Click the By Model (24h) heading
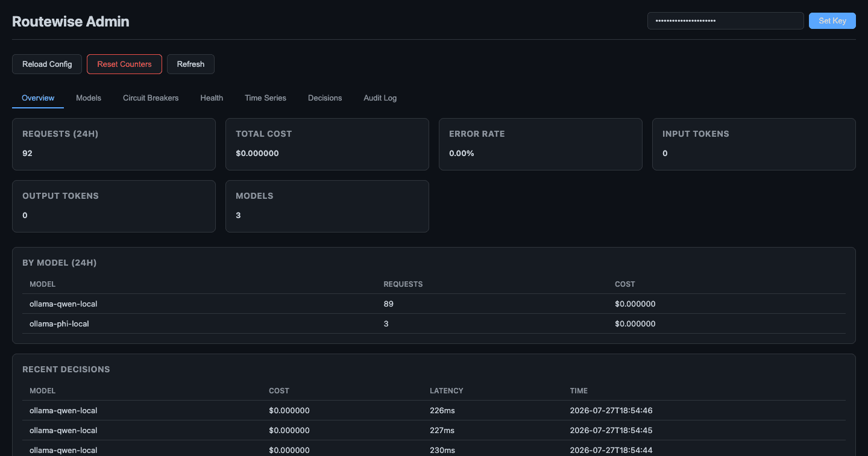 click(x=60, y=263)
